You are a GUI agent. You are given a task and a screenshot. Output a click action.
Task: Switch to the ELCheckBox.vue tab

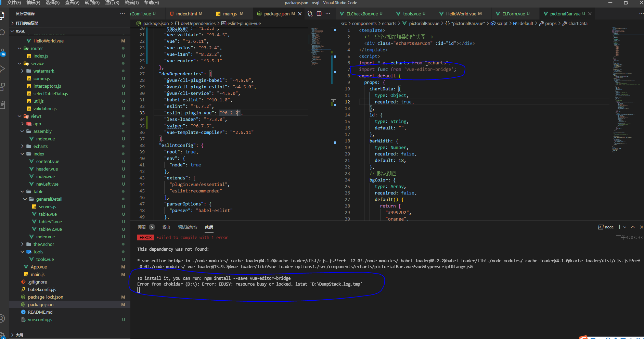click(x=362, y=14)
